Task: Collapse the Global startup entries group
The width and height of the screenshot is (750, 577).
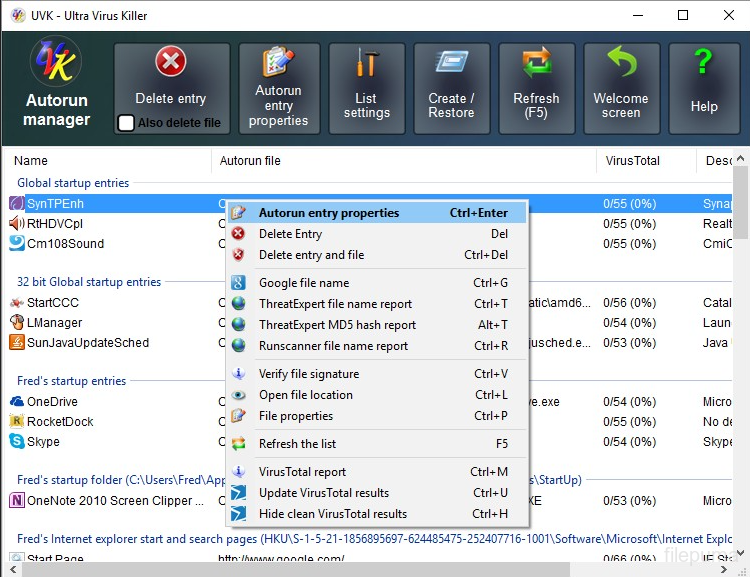Action: point(73,183)
